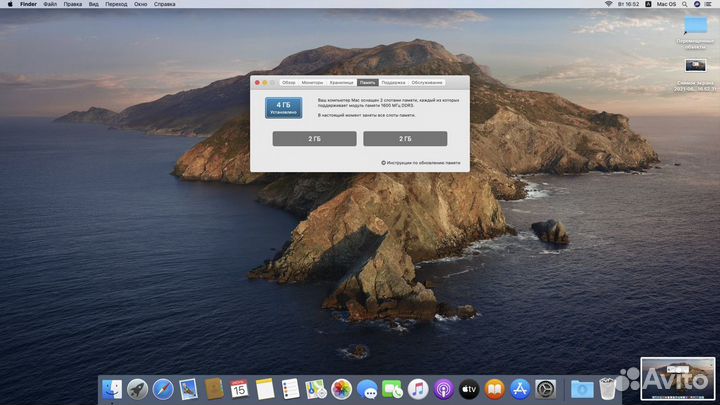Viewport: 720px width, 405px height.
Task: Open the purple Podcasts icon in Dock
Action: 444,389
